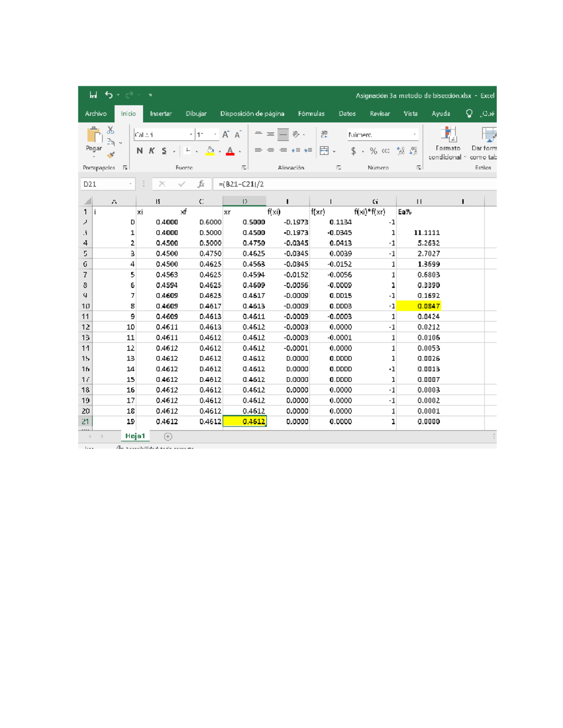Toggle italic formatting with K button
The width and height of the screenshot is (563, 728).
tap(152, 151)
